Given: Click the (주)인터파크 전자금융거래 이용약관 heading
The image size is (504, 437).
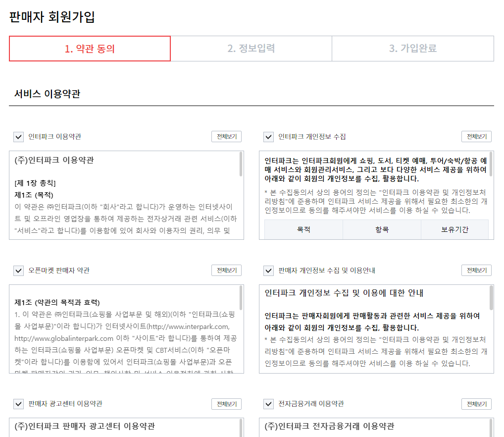Looking at the screenshot, I should click(x=329, y=427).
